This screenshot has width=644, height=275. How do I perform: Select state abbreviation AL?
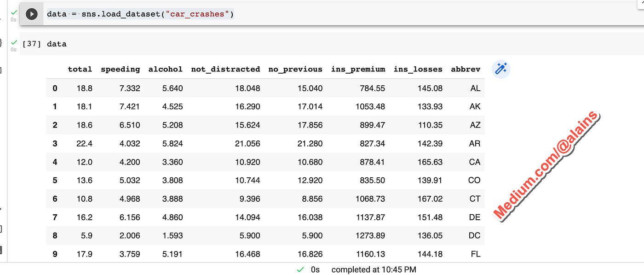[x=475, y=88]
